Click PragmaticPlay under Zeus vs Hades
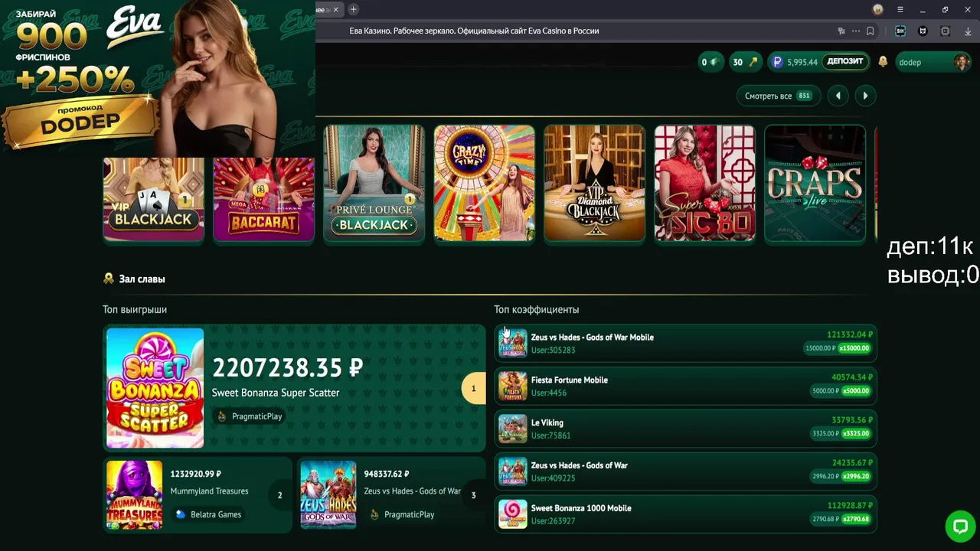The image size is (980, 551). tap(401, 514)
